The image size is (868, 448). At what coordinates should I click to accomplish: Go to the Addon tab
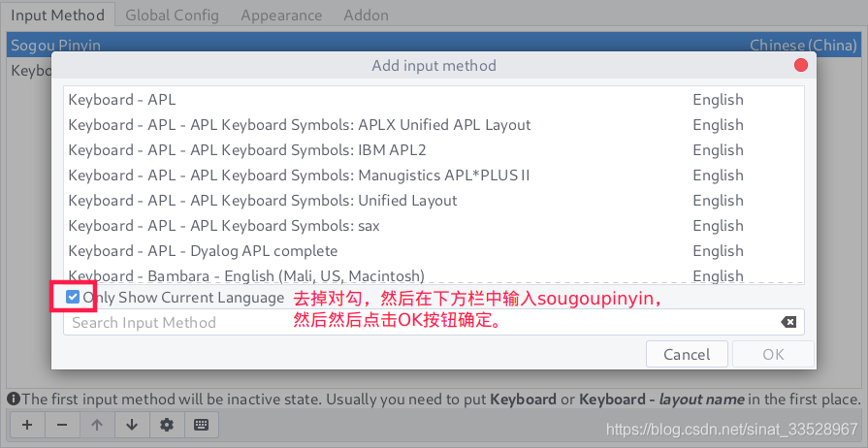click(x=366, y=15)
